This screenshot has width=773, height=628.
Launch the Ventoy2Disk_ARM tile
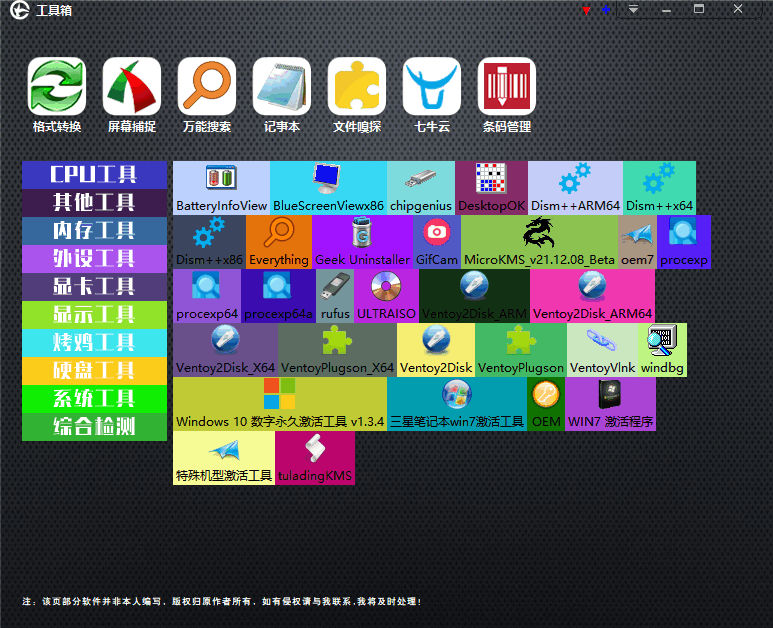point(474,296)
